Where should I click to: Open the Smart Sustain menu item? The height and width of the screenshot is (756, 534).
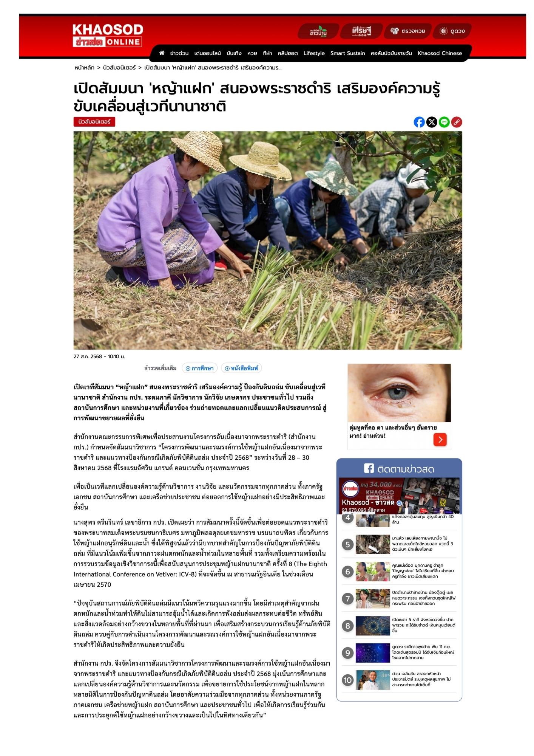tap(347, 53)
